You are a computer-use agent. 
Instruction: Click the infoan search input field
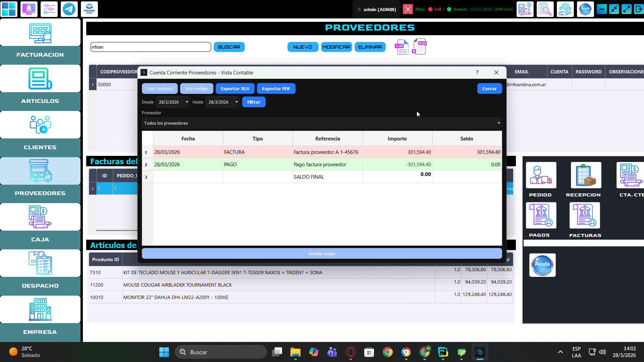point(150,47)
